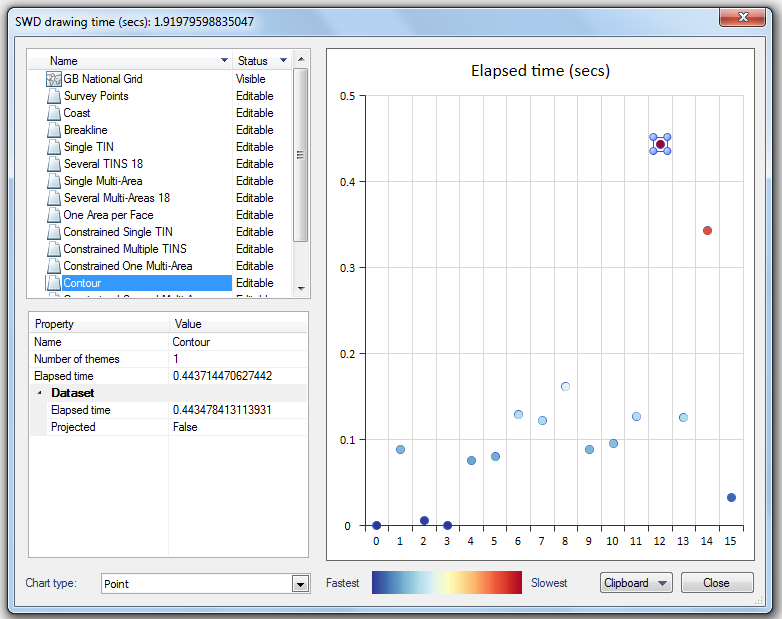782x619 pixels.
Task: Select the Several Multi-Areas 18 row
Action: [x=116, y=198]
